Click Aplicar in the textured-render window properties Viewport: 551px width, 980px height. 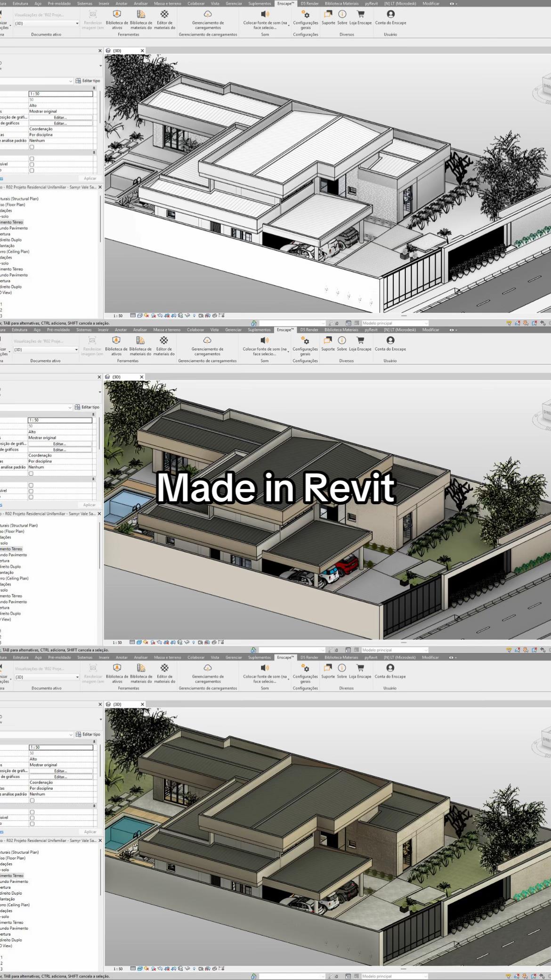click(x=90, y=832)
